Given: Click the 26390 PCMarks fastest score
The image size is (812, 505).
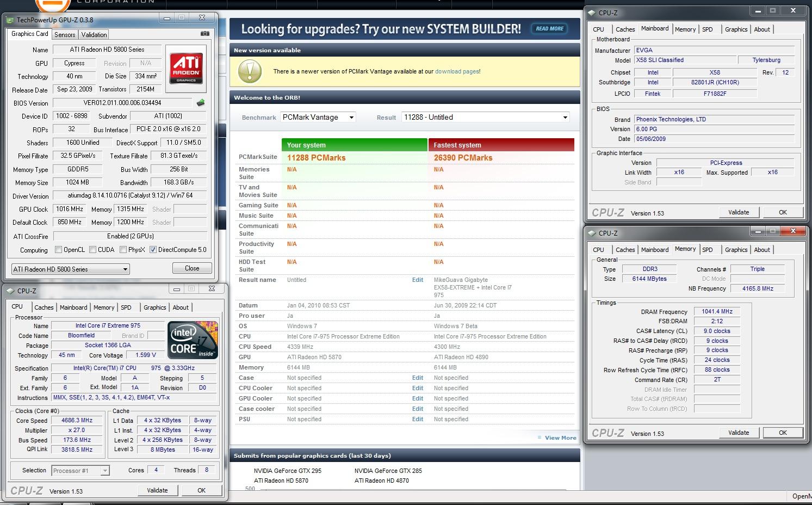Looking at the screenshot, I should pos(463,158).
